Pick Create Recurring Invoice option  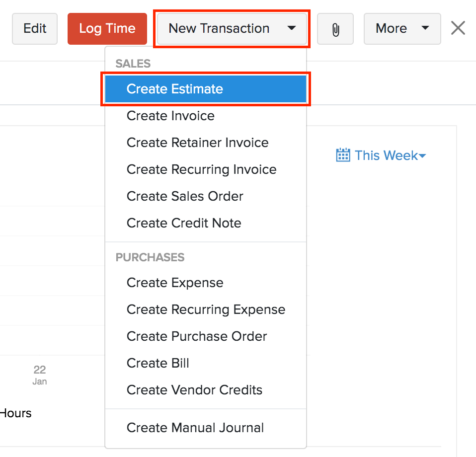click(201, 169)
